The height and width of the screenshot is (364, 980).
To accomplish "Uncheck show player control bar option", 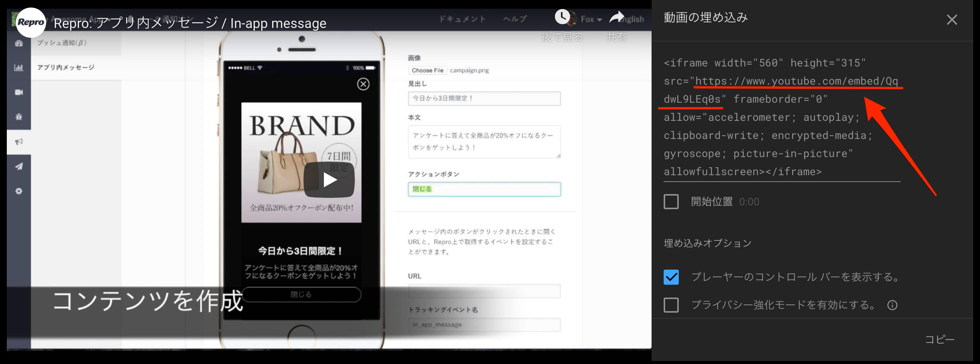I will click(671, 277).
